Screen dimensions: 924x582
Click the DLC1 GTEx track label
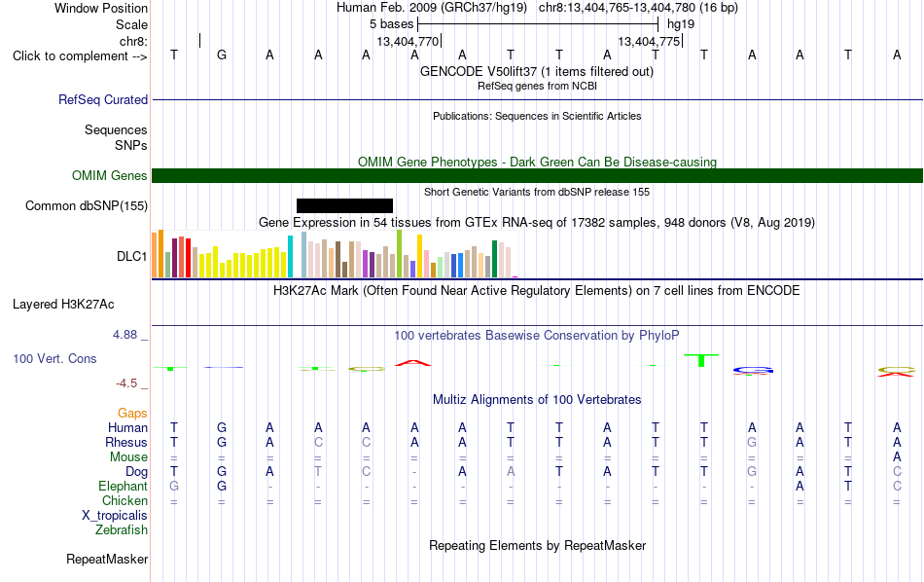(x=131, y=256)
